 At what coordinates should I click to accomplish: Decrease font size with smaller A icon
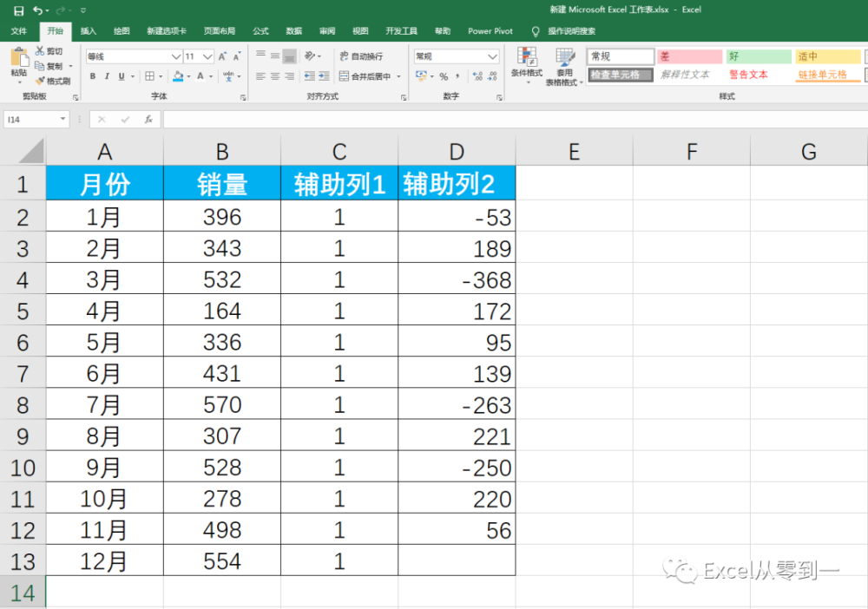coord(236,56)
